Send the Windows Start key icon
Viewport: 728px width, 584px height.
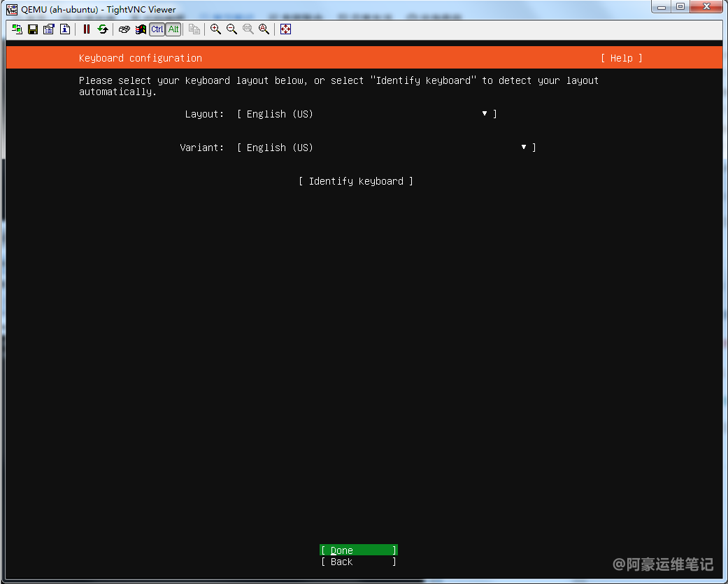pos(141,29)
